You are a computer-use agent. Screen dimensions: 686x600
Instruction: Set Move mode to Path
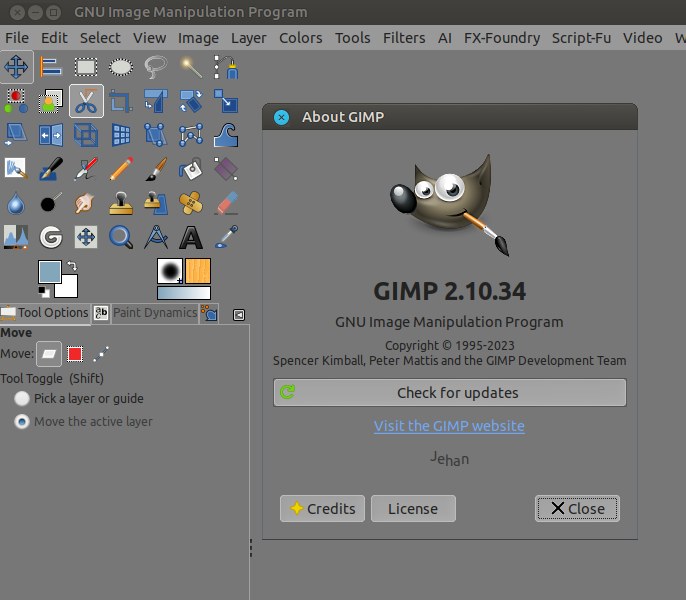coord(101,354)
